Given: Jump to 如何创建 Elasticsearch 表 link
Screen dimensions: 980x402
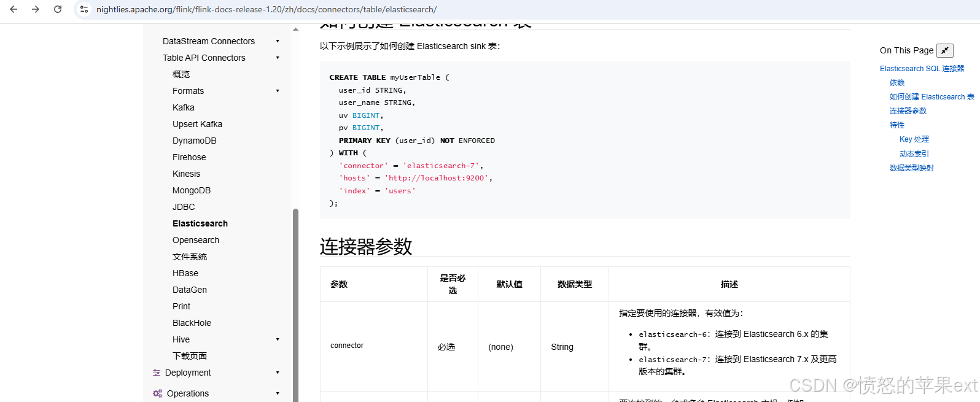Looking at the screenshot, I should tap(932, 97).
